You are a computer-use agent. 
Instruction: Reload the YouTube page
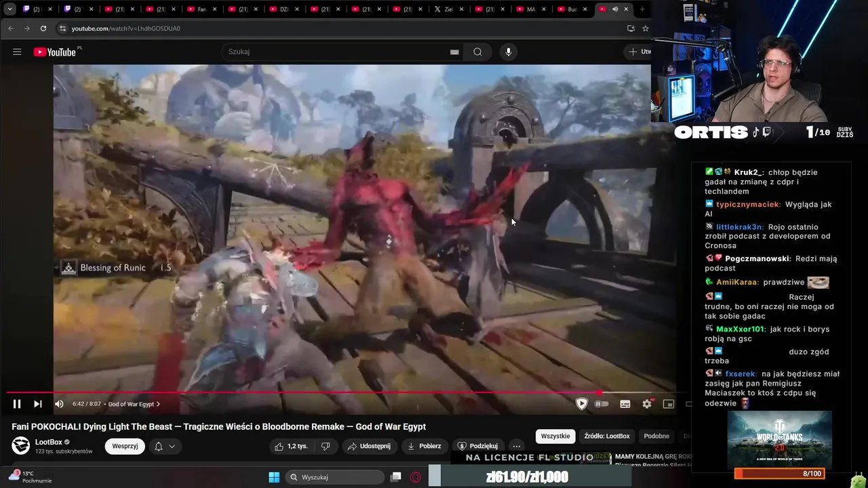(43, 28)
